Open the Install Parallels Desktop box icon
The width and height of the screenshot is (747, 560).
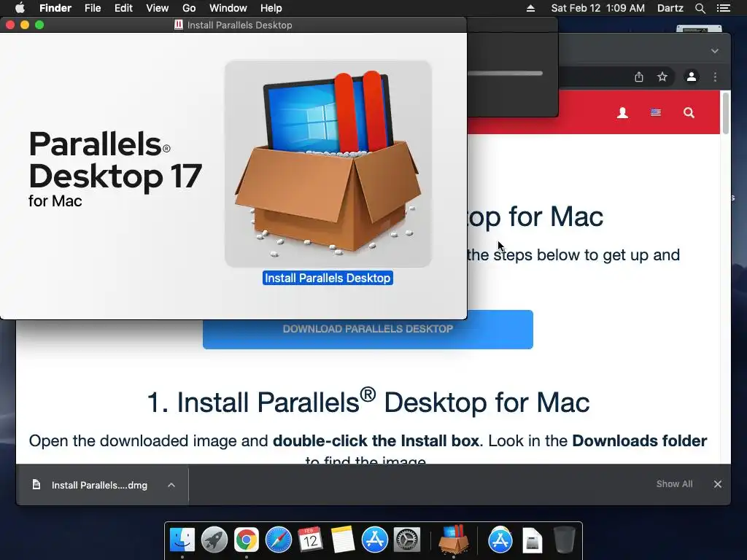(x=328, y=164)
